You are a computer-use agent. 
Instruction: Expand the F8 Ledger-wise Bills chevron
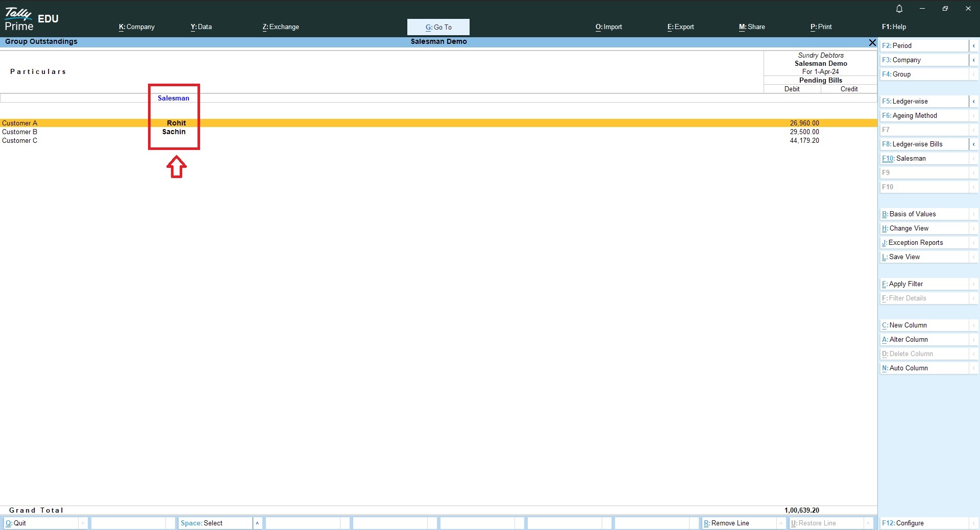[973, 144]
